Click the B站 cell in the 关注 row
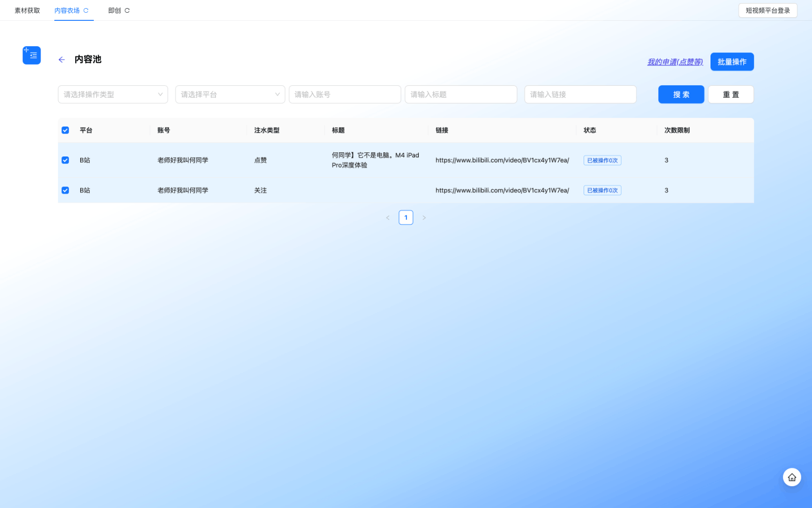Viewport: 812px width, 508px height. click(85, 190)
